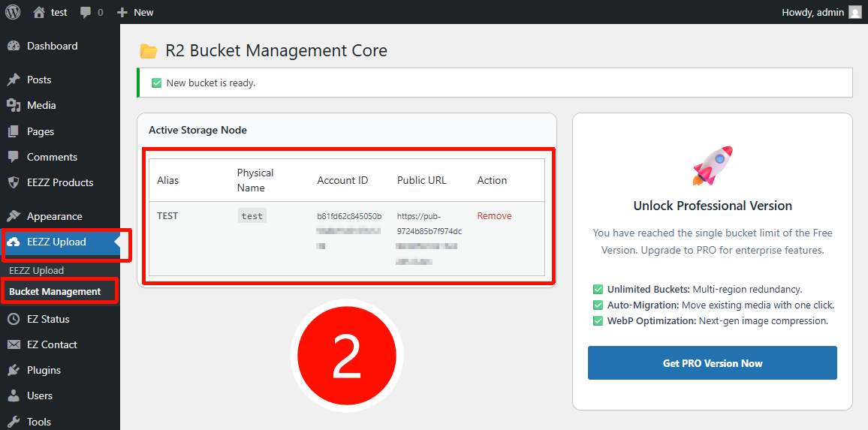Select Bucket Management submenu item
868x430 pixels.
tap(55, 291)
